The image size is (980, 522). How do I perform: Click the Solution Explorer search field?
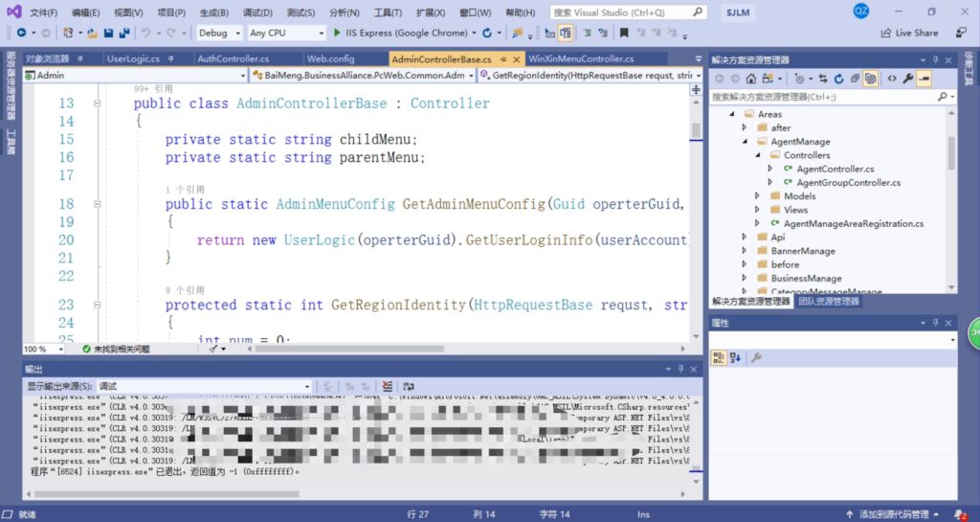pyautogui.click(x=832, y=97)
